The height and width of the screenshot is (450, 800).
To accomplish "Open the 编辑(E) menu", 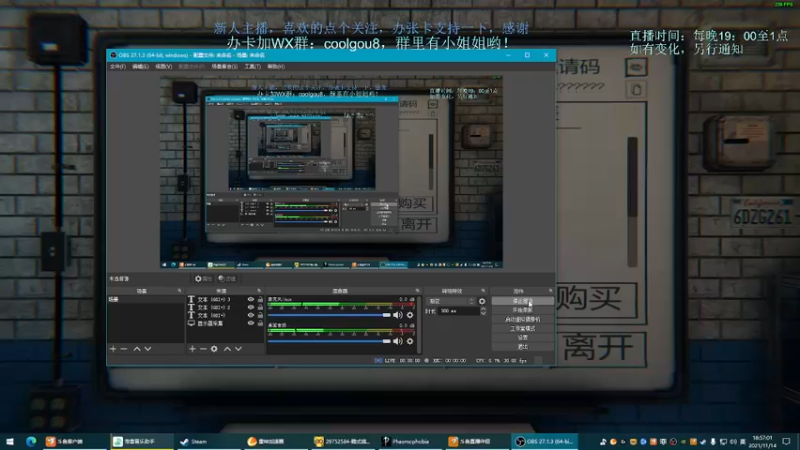I will click(x=140, y=66).
